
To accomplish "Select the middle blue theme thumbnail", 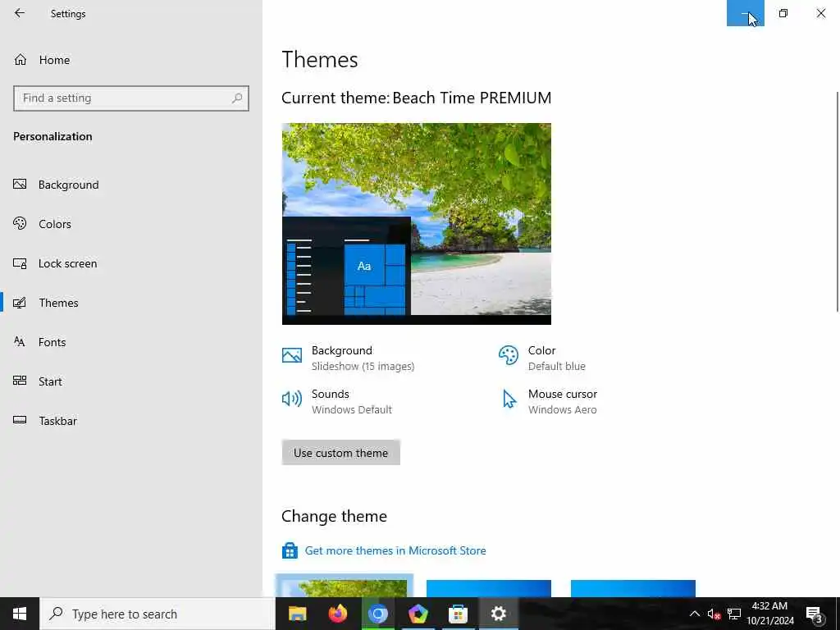I will 489,587.
